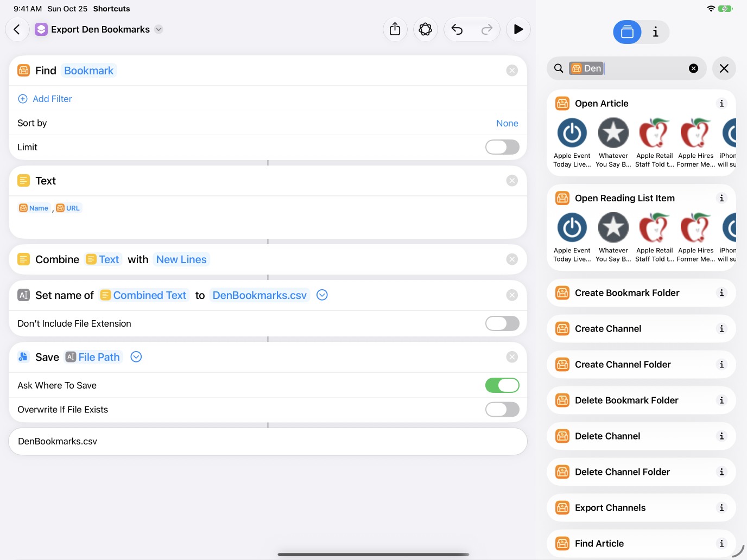The width and height of the screenshot is (747, 560).
Task: Show info for Open Article action
Action: coord(721,104)
